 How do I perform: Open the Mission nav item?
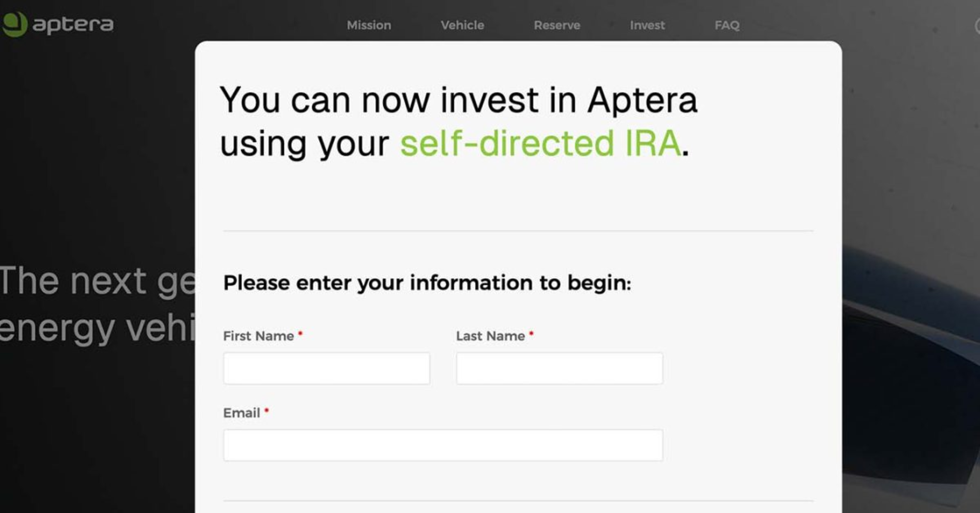coord(369,25)
